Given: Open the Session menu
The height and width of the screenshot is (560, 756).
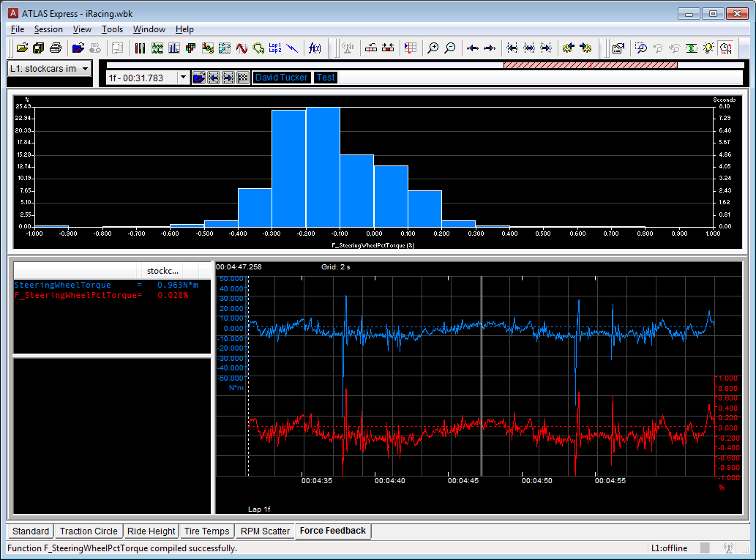Looking at the screenshot, I should click(x=48, y=29).
